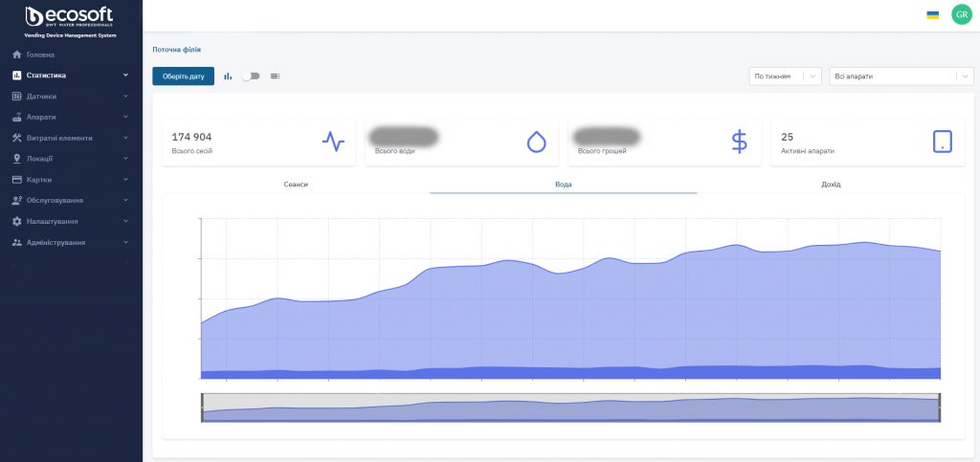This screenshot has height=462, width=980.
Task: Click the water drop icon
Action: pos(536,142)
